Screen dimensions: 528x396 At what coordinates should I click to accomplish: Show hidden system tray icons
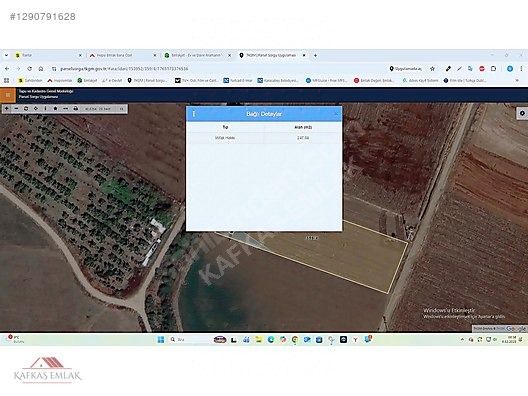click(x=462, y=339)
